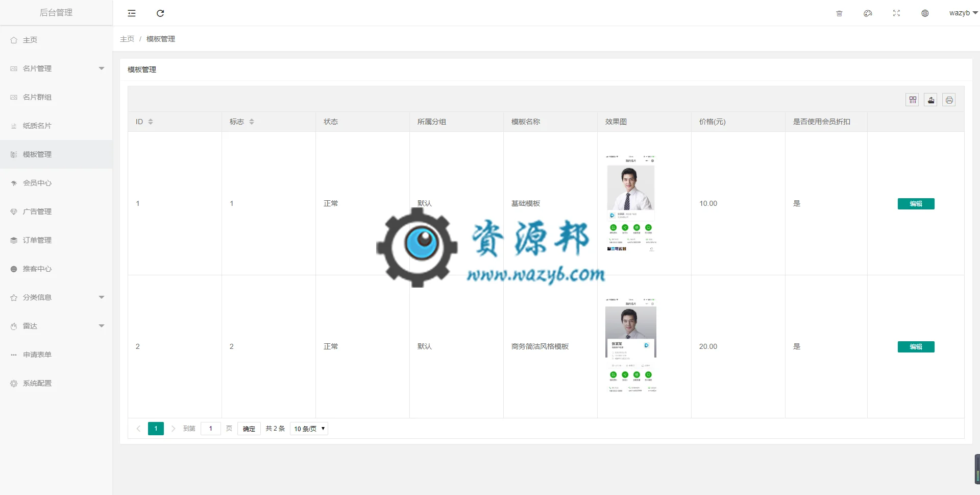This screenshot has width=980, height=495.
Task: Refresh the page using the reload icon
Action: coord(160,13)
